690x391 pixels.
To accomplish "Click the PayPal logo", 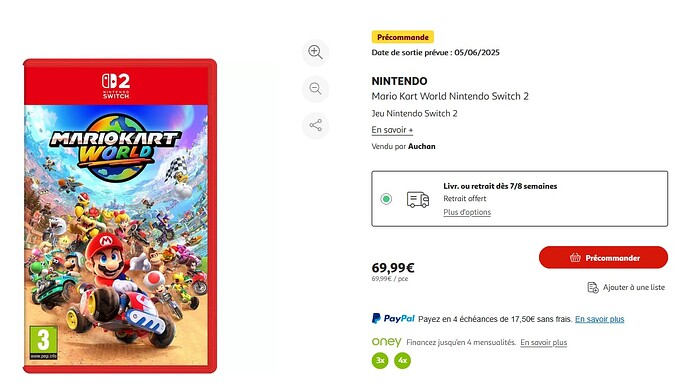I will tap(393, 318).
